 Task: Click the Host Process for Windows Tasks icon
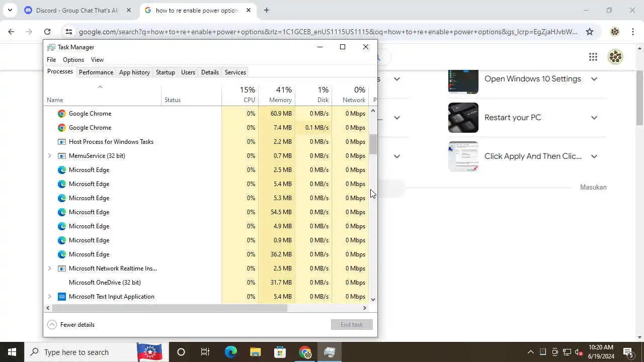point(62,142)
